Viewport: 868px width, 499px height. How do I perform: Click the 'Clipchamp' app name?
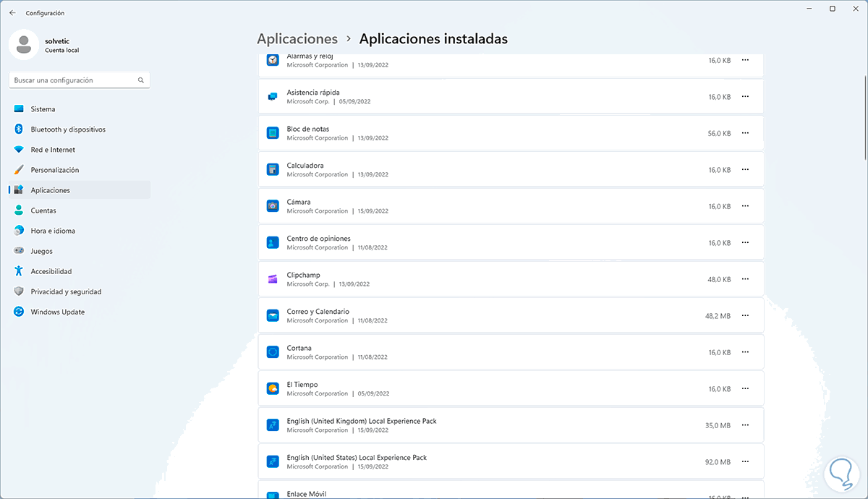303,275
